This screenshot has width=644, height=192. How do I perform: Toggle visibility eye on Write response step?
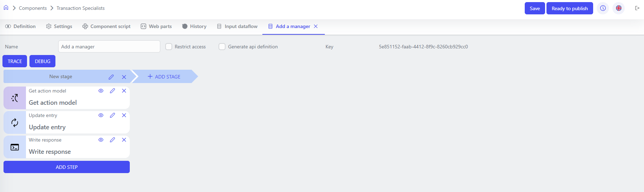coord(101,140)
